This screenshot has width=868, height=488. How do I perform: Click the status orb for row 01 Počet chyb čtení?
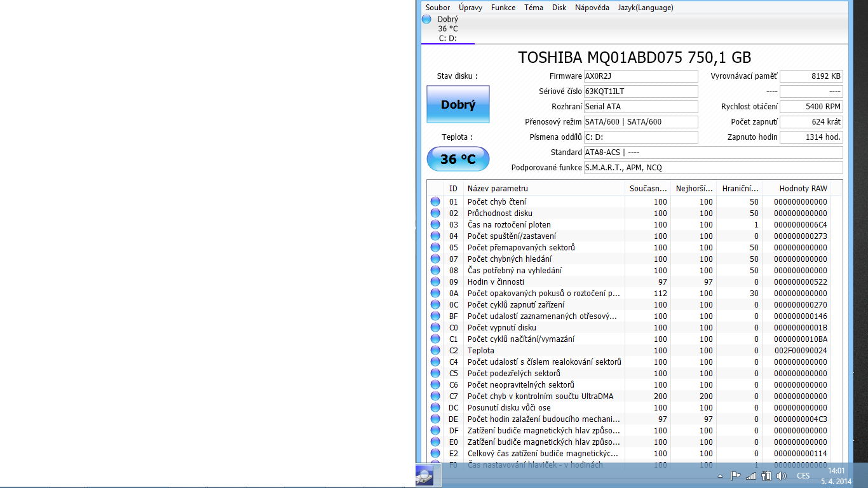tap(435, 201)
